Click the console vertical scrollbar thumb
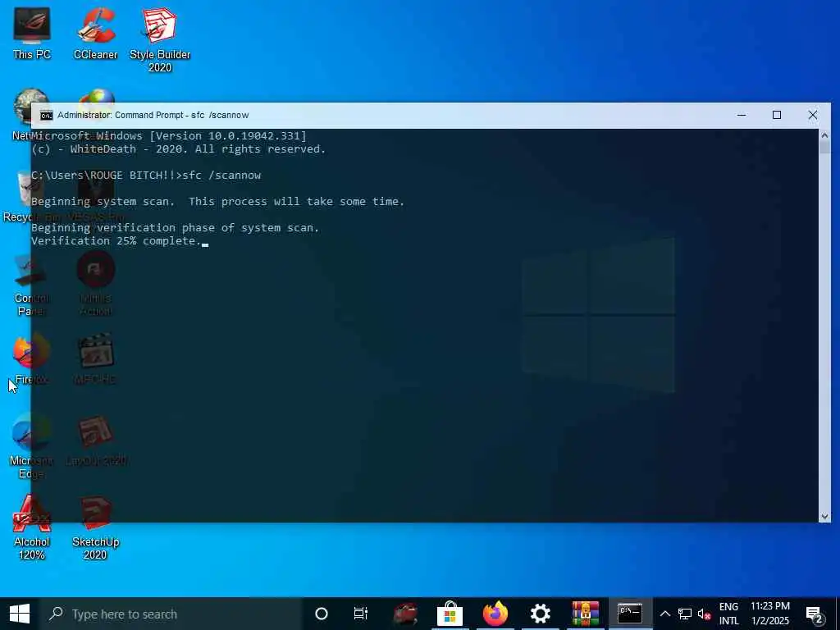The width and height of the screenshot is (840, 630). click(824, 148)
